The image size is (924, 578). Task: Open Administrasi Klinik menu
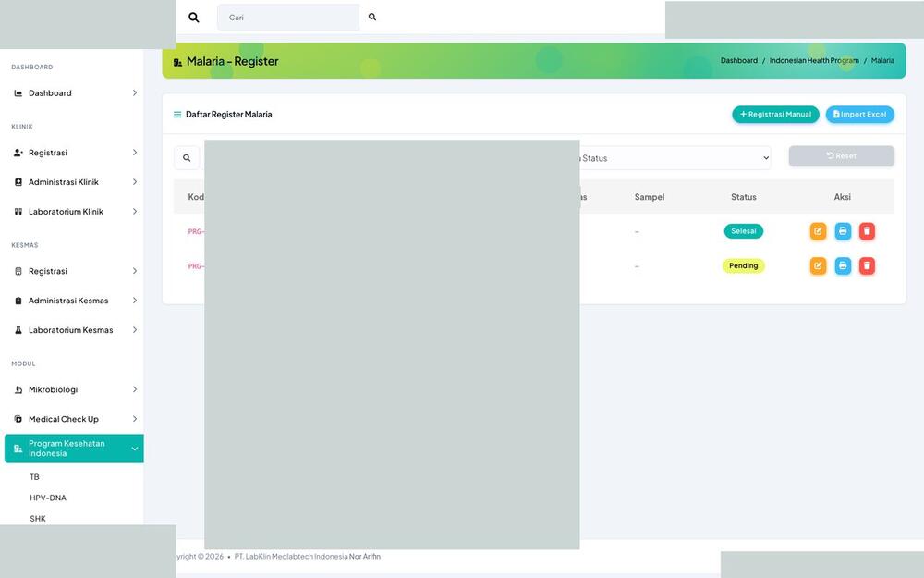[74, 182]
